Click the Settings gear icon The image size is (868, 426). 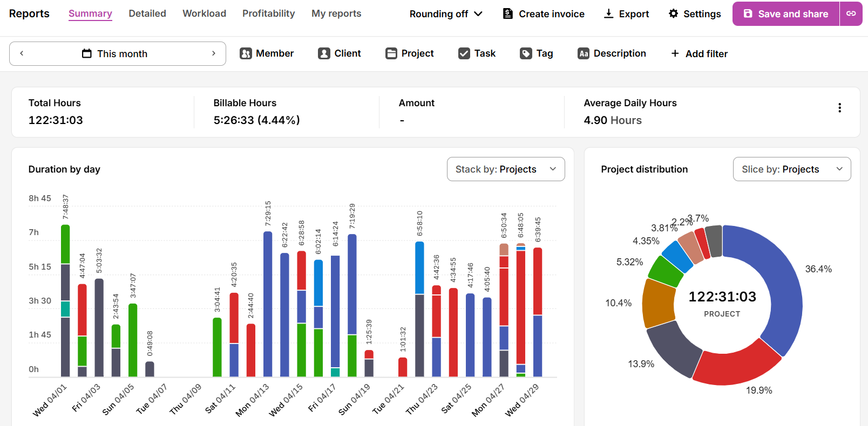click(x=673, y=13)
